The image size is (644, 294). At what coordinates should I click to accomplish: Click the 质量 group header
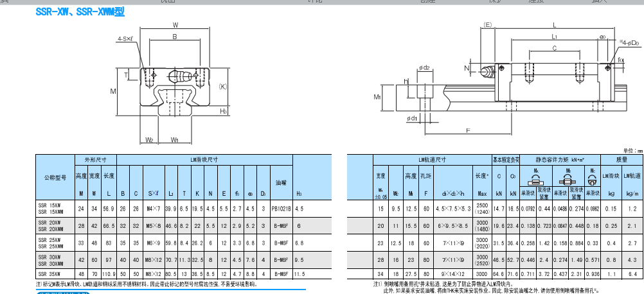(622, 160)
